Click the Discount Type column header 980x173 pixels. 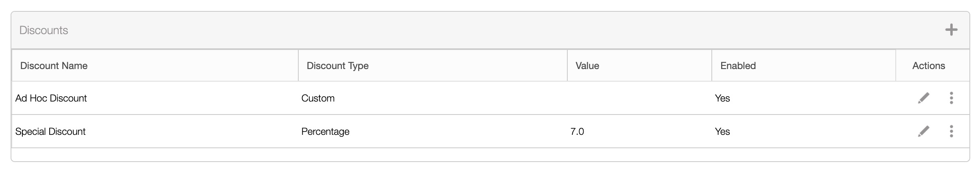coord(337,66)
